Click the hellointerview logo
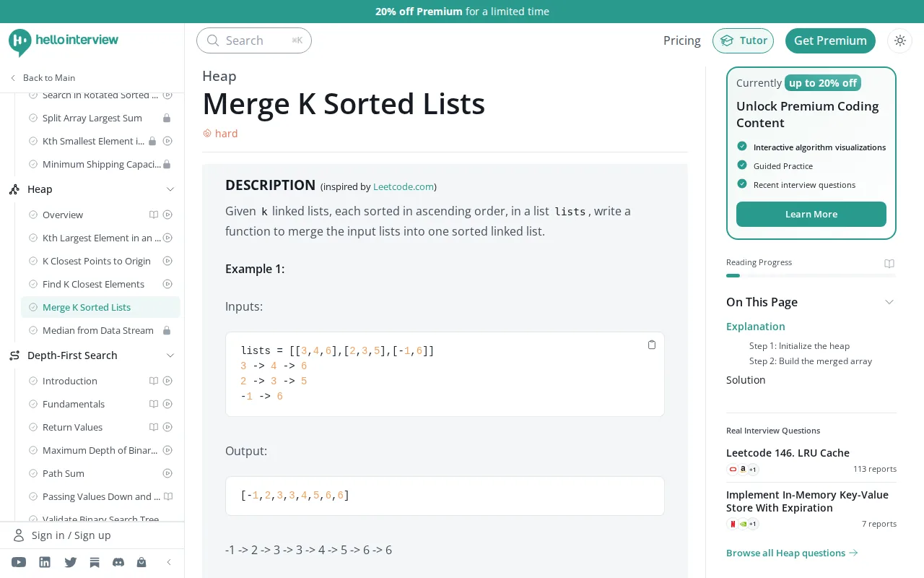Image resolution: width=924 pixels, height=578 pixels. point(64,41)
